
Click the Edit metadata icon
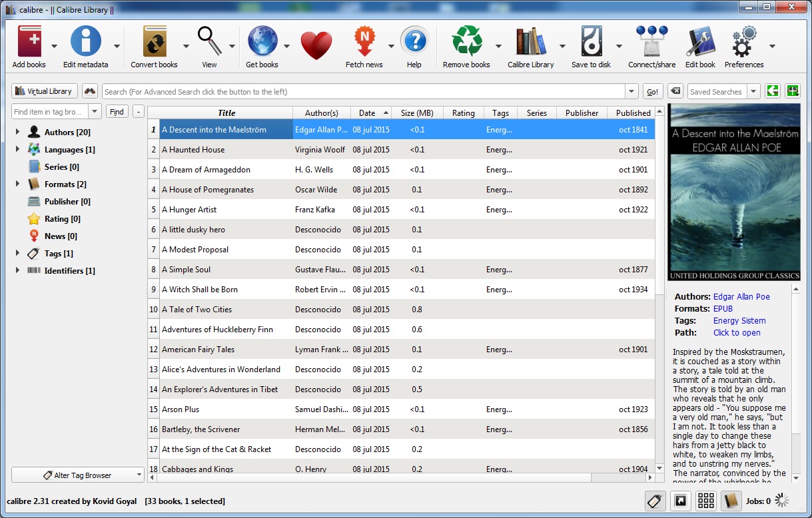click(85, 41)
